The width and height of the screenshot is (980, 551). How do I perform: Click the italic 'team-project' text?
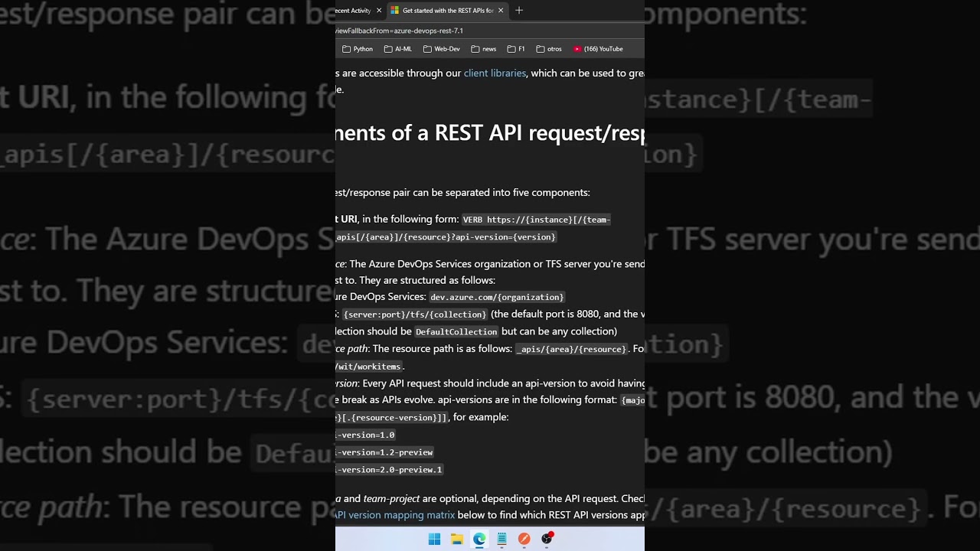pos(391,499)
